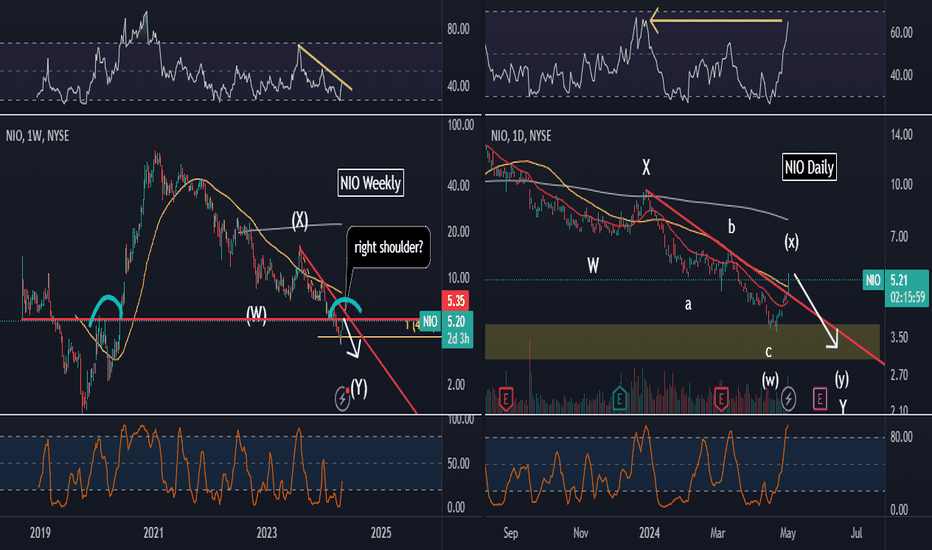Select the (y) wave label on daily chart

tap(842, 379)
